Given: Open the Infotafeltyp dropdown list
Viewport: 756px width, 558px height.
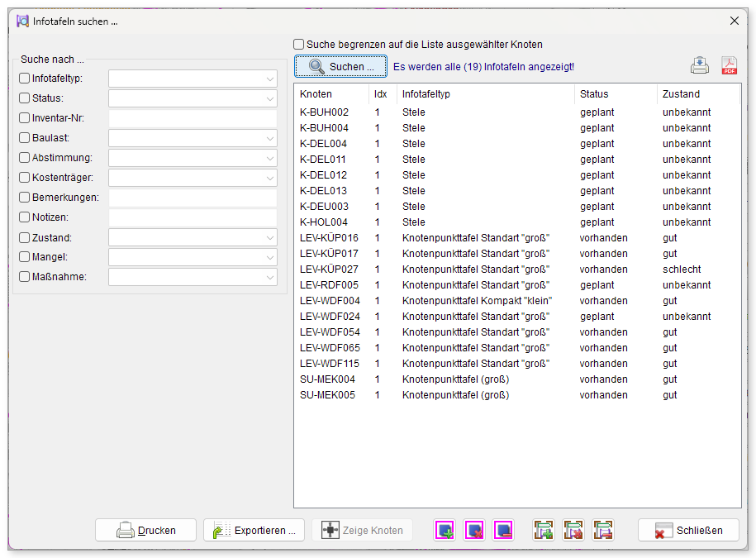Looking at the screenshot, I should tap(193, 79).
